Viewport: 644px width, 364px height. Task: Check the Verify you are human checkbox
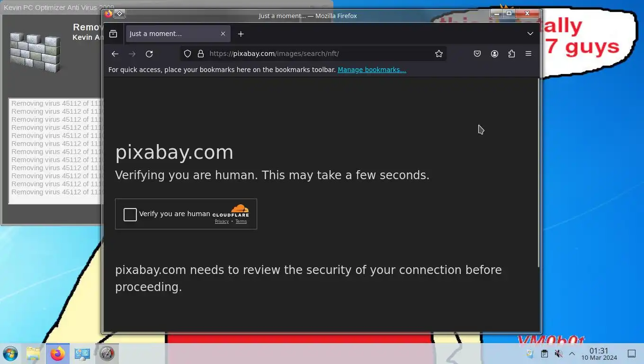point(130,215)
